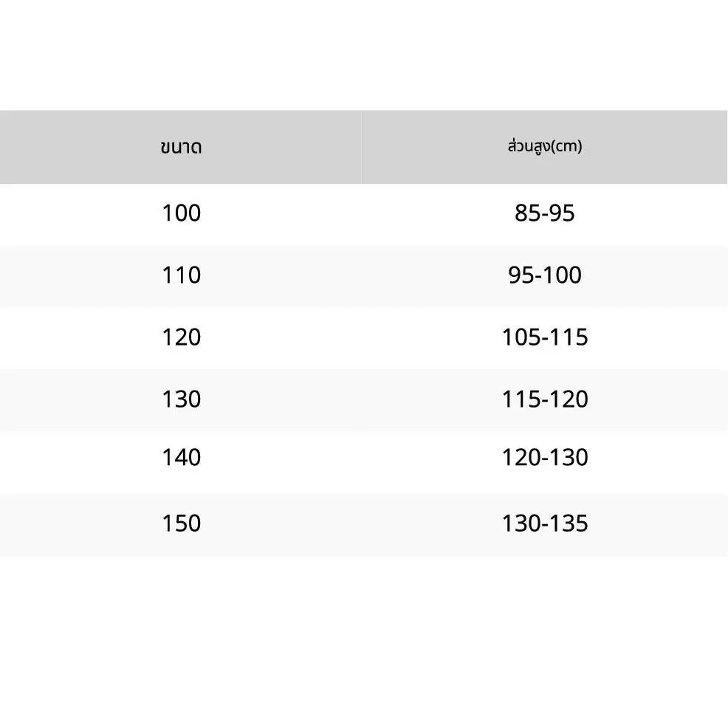Screen dimensions: 728x728
Task: Click the 130-135 height value
Action: click(x=545, y=523)
